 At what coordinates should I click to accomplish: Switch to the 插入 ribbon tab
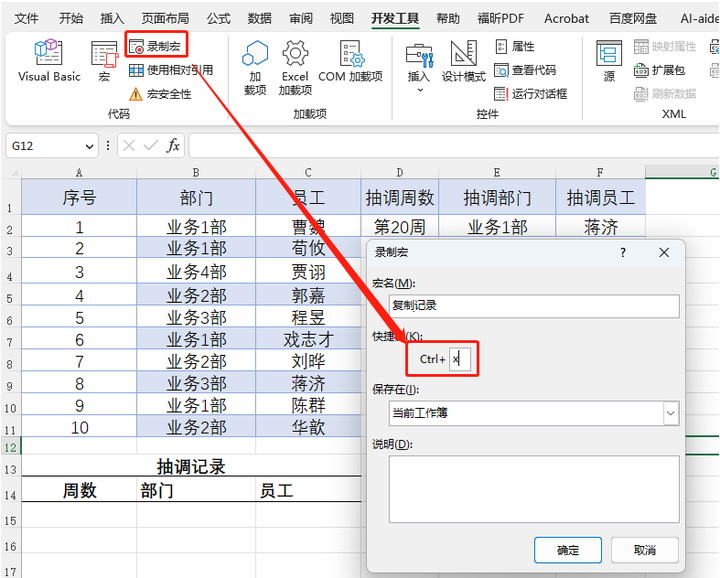(112, 18)
